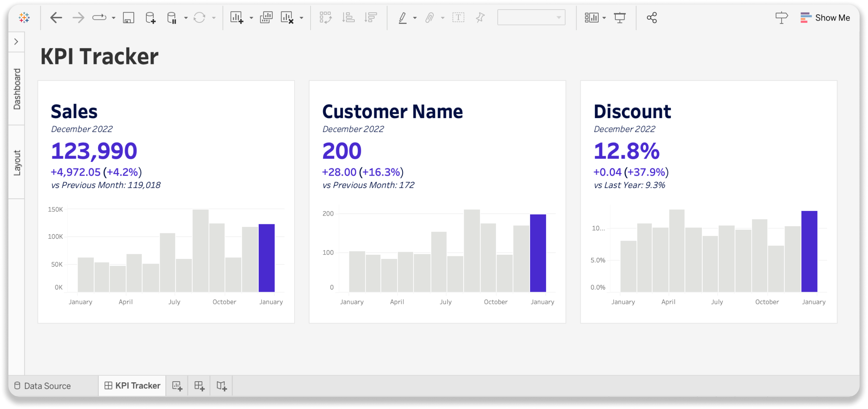The width and height of the screenshot is (868, 409).
Task: Click the +28.00 (+16.3%) change text
Action: click(363, 172)
